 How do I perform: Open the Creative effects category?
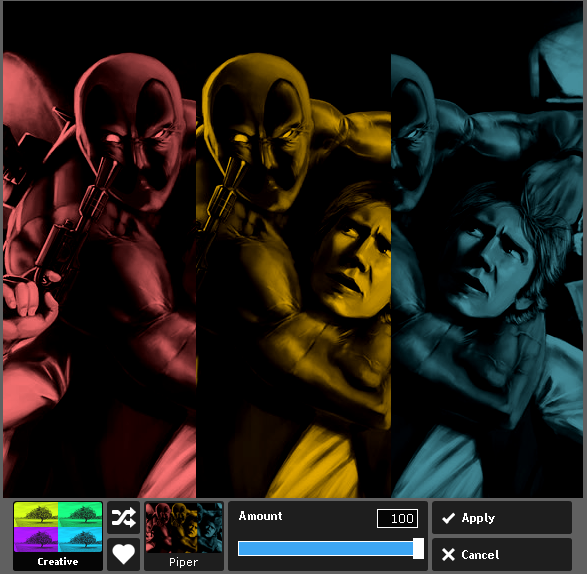[58, 536]
